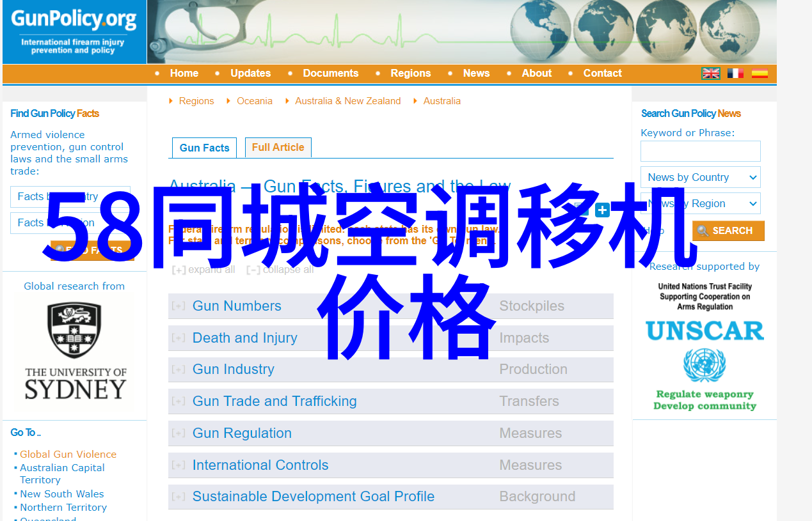The image size is (812, 521).
Task: Open the Regions menu item
Action: pyautogui.click(x=411, y=74)
